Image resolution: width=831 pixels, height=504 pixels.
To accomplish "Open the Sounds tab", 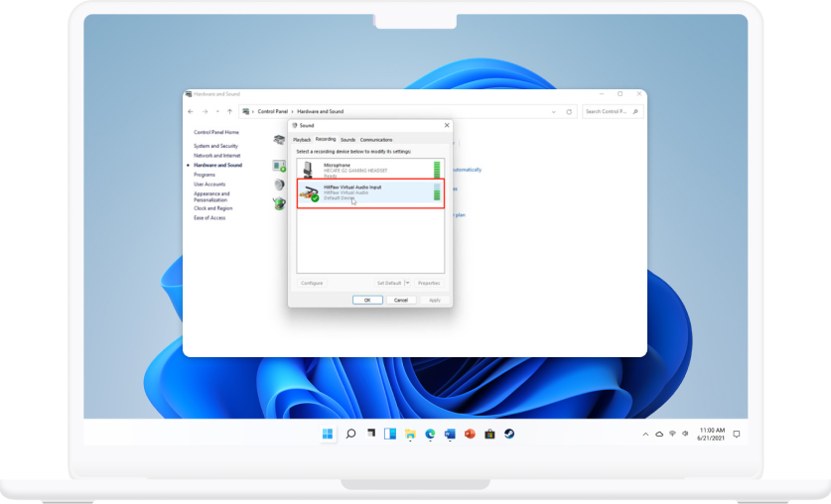I will 347,140.
